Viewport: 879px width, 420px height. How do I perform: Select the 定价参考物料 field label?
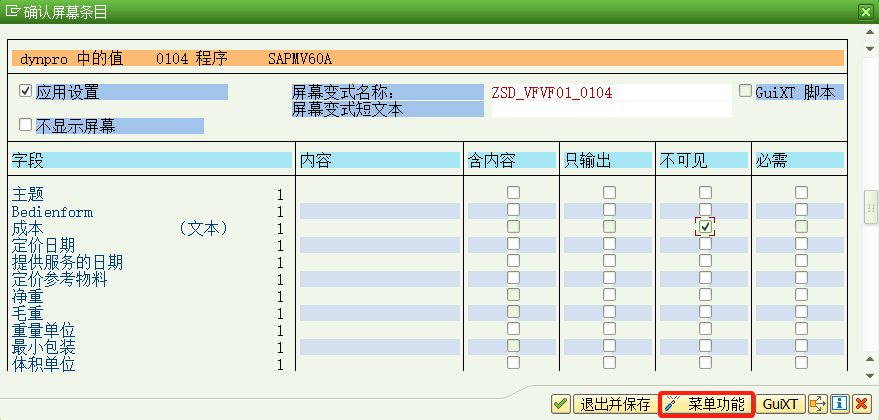pos(59,279)
